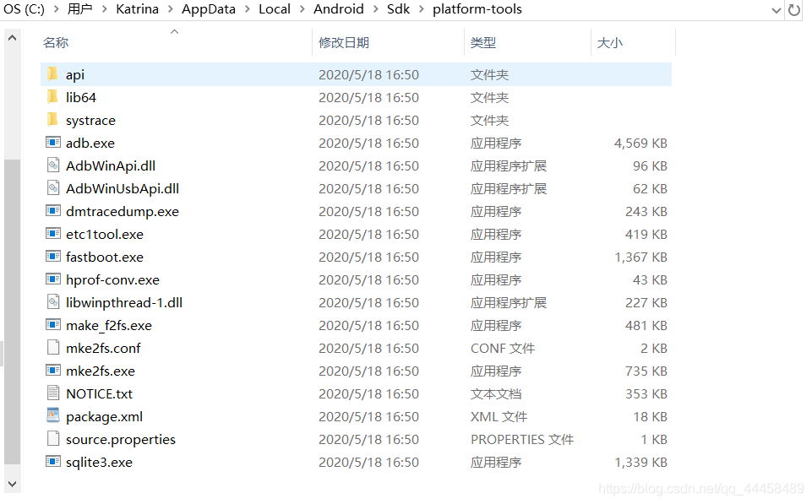Select the lib64 folder name
812x504 pixels.
[81, 97]
